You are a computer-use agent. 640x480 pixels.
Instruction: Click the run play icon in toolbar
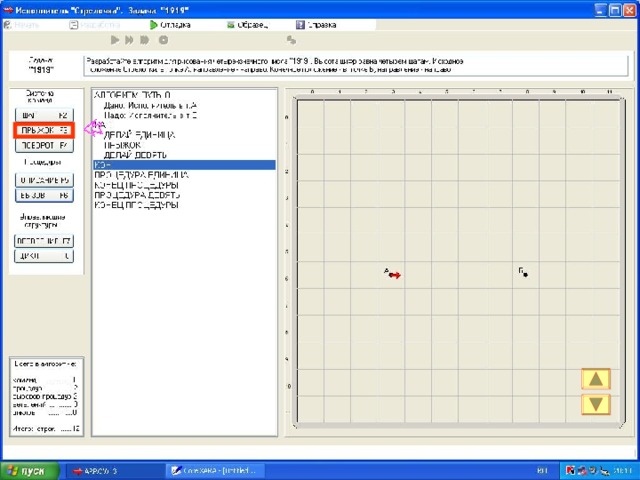tap(115, 40)
